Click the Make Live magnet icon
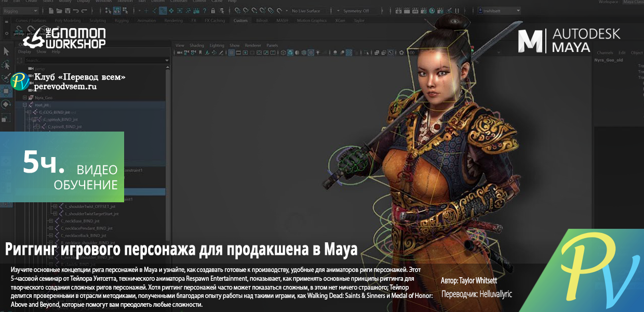 [x=279, y=11]
